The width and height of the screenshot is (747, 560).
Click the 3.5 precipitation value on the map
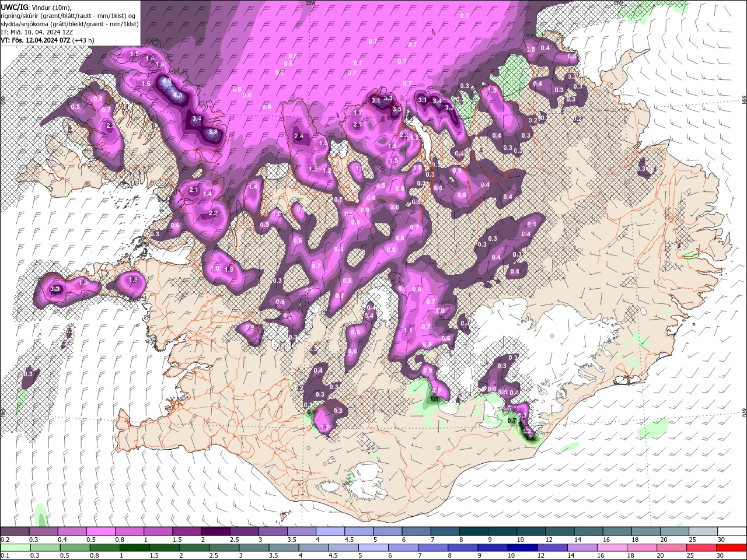click(397, 109)
